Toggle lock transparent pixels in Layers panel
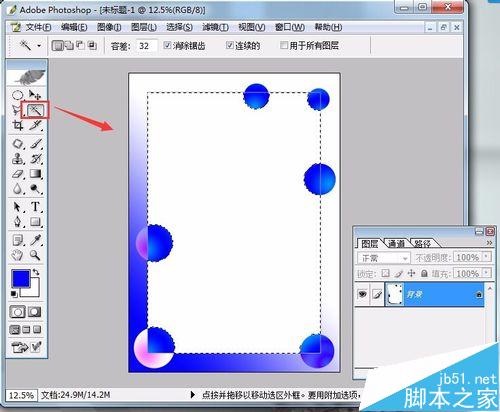 (x=385, y=273)
